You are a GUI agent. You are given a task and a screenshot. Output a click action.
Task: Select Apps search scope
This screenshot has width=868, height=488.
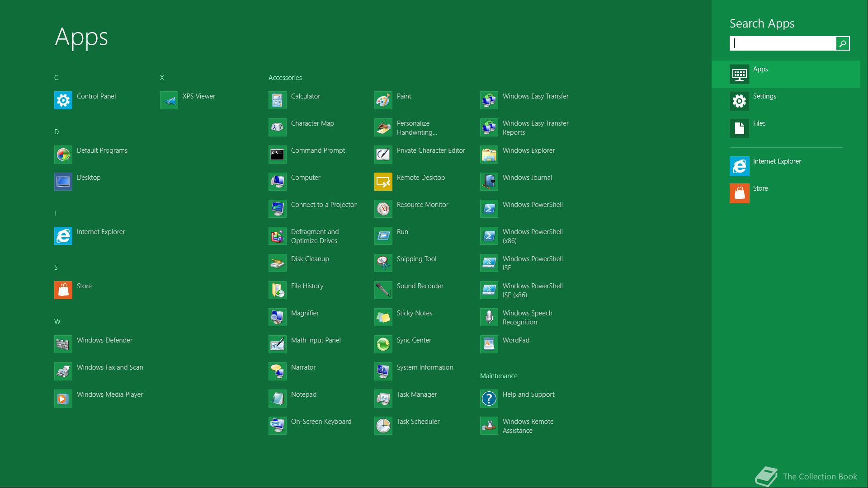click(786, 74)
